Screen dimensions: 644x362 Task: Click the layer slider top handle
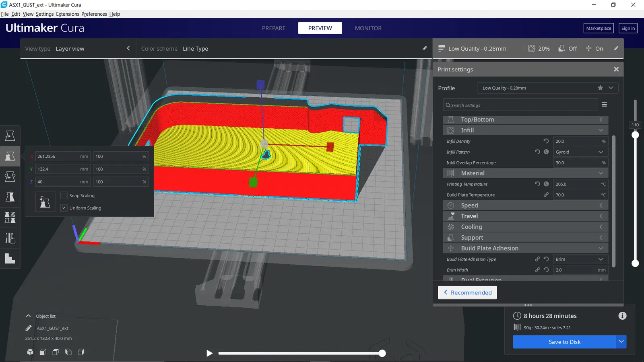click(x=635, y=135)
